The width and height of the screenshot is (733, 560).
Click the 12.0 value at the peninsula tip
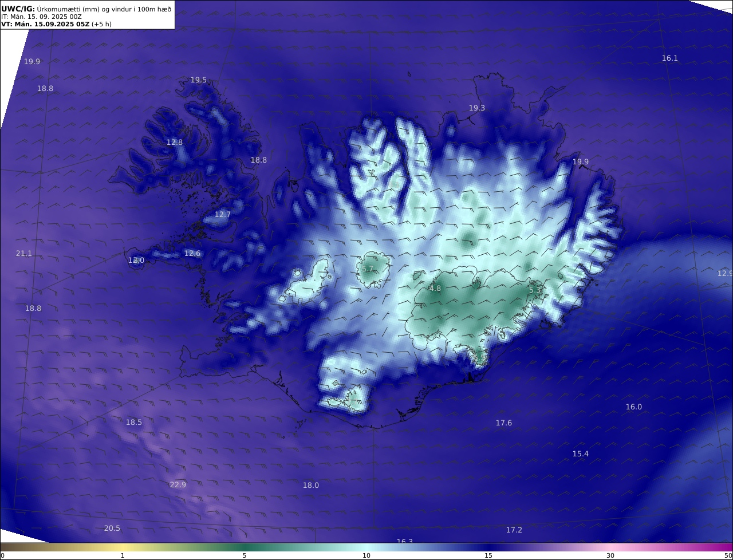click(x=136, y=260)
